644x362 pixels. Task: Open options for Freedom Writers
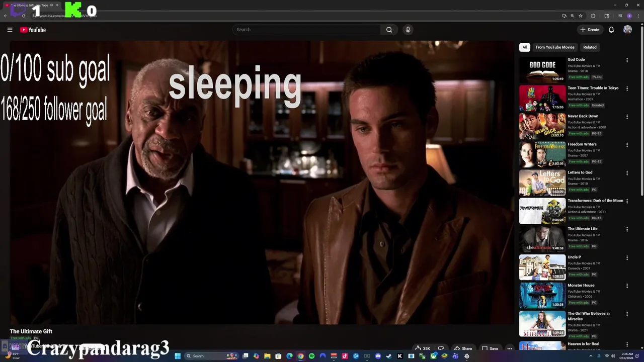(x=627, y=145)
